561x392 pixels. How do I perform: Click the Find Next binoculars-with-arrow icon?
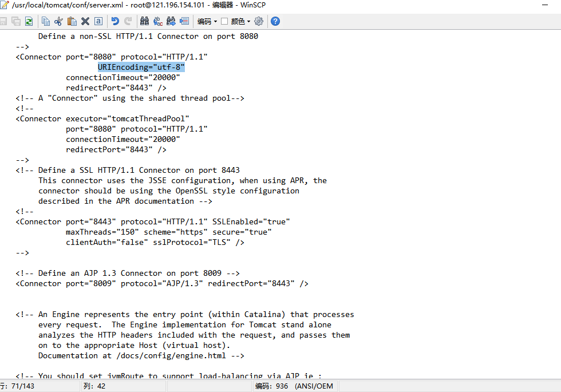[x=171, y=22]
